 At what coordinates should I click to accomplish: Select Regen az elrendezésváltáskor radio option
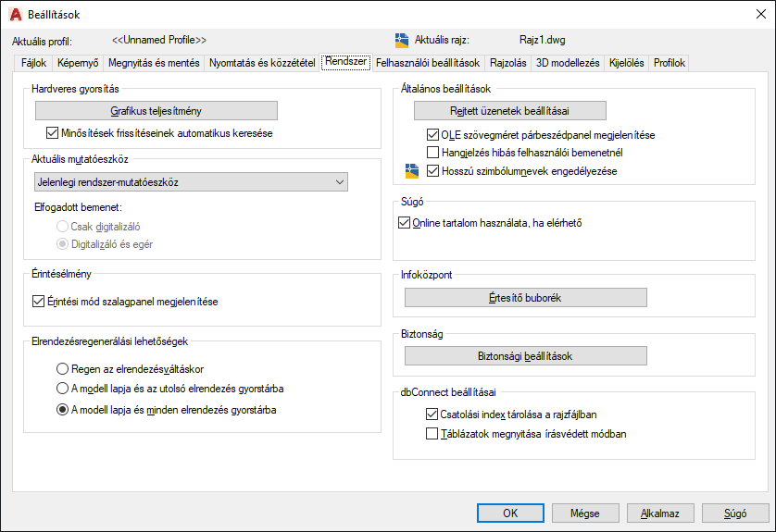click(62, 369)
